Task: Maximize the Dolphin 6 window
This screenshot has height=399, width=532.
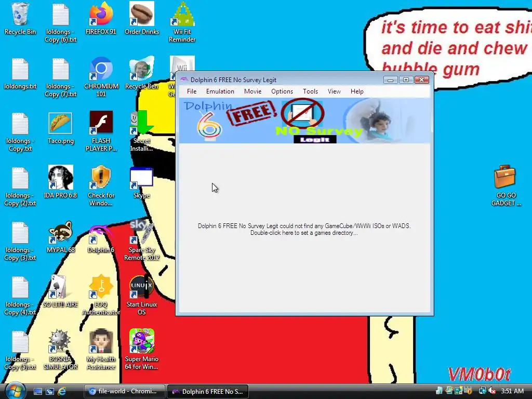Action: point(406,79)
